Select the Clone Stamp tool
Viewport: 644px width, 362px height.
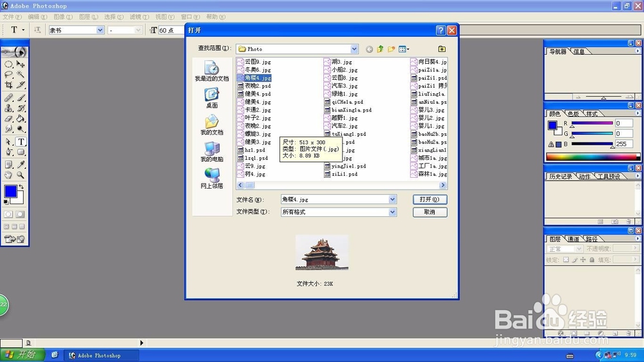pos(8,108)
